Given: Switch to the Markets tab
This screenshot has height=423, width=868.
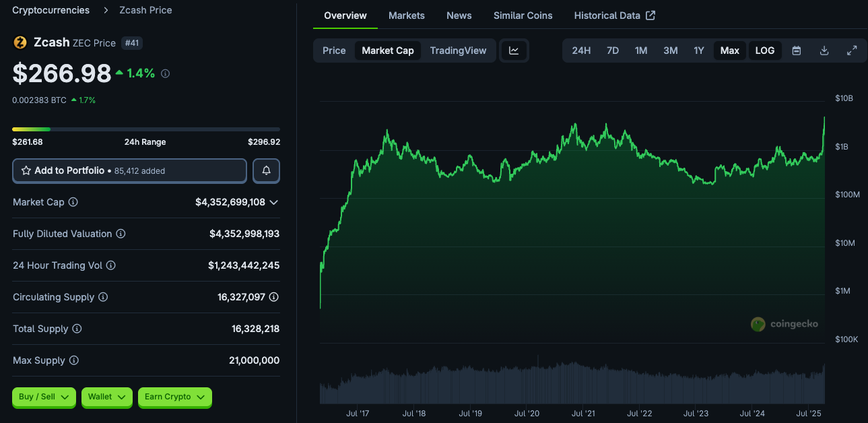Looking at the screenshot, I should (x=407, y=15).
